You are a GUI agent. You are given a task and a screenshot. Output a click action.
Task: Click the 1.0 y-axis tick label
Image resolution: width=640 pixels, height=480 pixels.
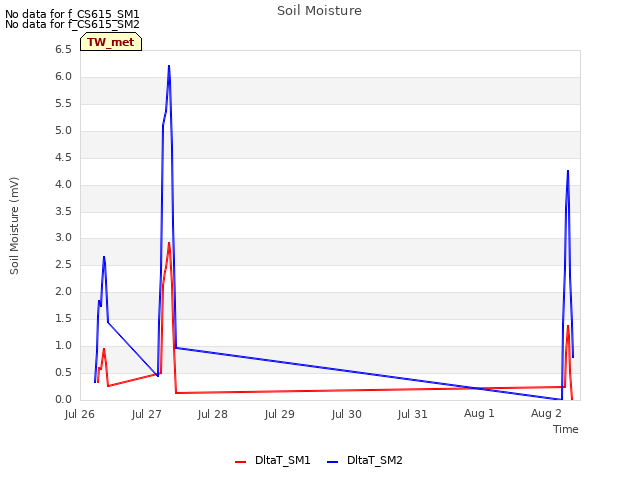coord(63,345)
